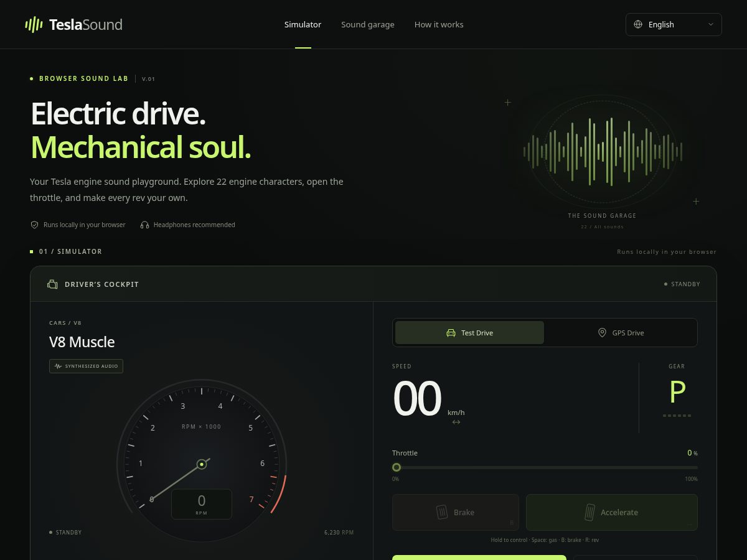Image resolution: width=747 pixels, height=560 pixels.
Task: Click the language dropdown chevron arrow
Action: 711,24
